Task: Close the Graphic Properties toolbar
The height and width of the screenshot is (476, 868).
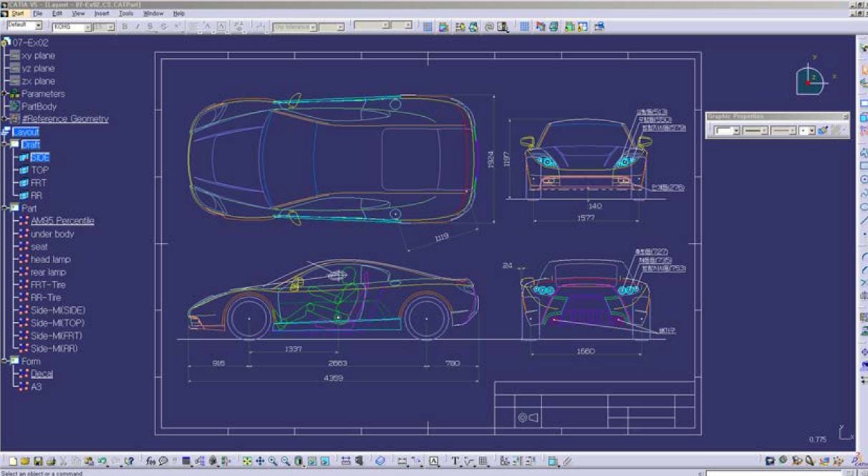Action: click(x=845, y=116)
